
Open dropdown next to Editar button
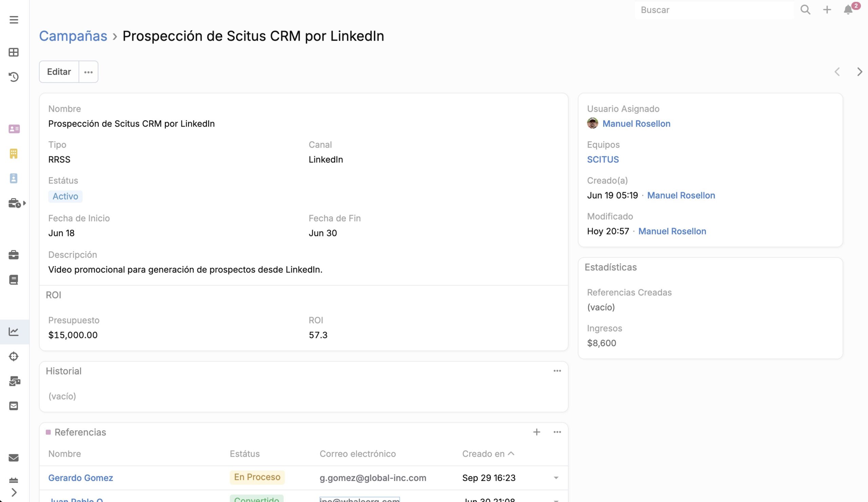pyautogui.click(x=88, y=72)
